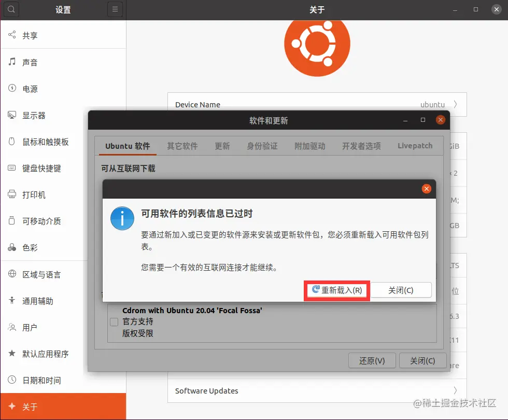508x420 pixels.
Task: Close the Software & Updates window
Action: [440, 120]
